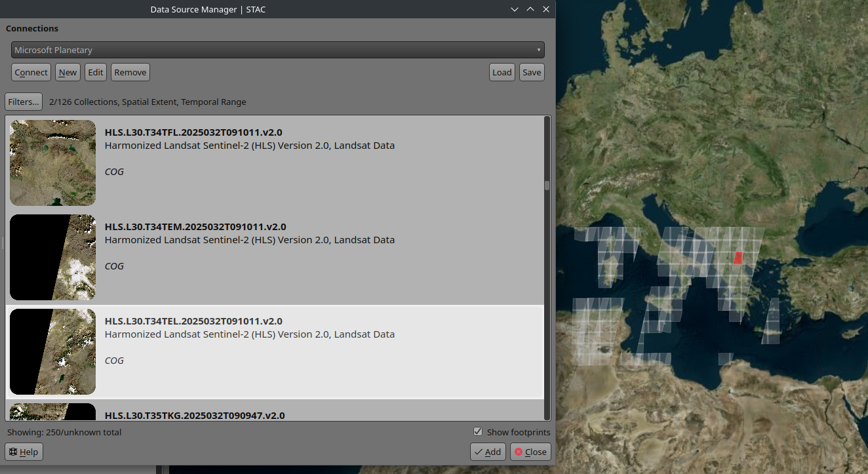Screen dimensions: 868x474
Task: Select the thumbnail of HLS.L30.T34TEL item
Action: click(x=52, y=351)
